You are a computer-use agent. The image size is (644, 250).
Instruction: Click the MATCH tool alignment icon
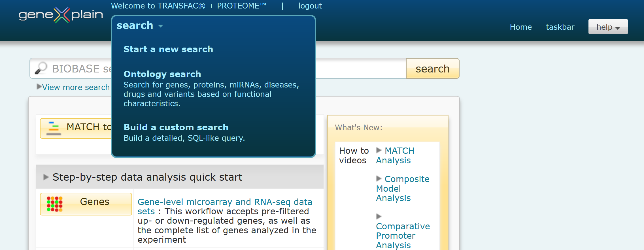pos(54,128)
